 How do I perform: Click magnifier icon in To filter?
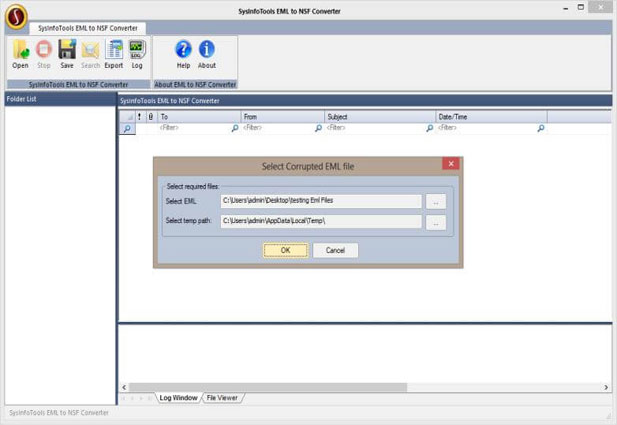click(235, 128)
